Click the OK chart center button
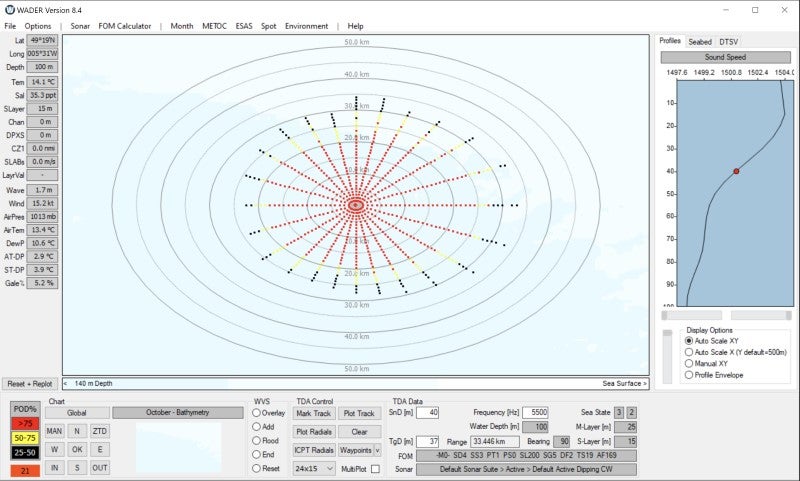Screen dimensions: 800x481 click(x=77, y=449)
